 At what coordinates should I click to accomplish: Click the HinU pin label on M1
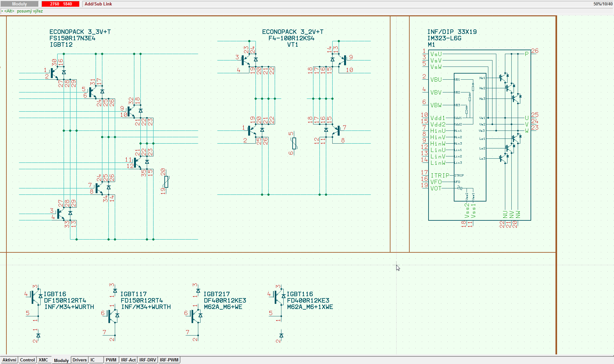[438, 131]
